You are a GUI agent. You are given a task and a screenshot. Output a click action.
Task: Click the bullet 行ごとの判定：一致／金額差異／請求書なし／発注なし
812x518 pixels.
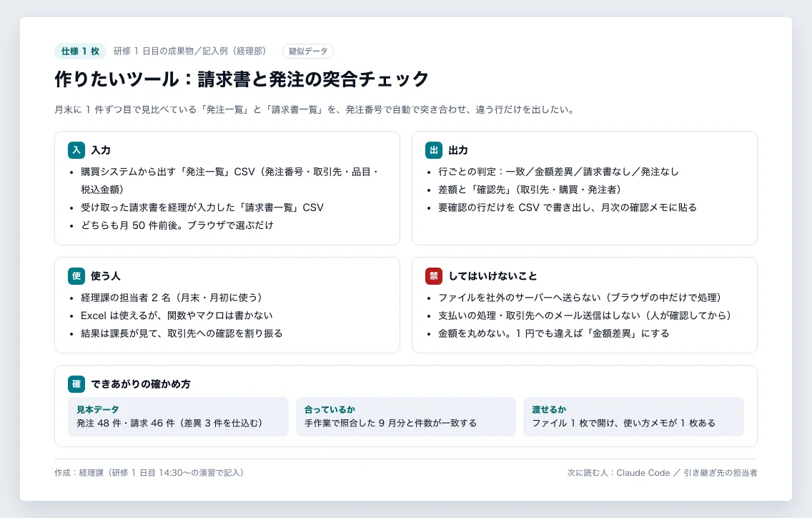[x=558, y=172]
